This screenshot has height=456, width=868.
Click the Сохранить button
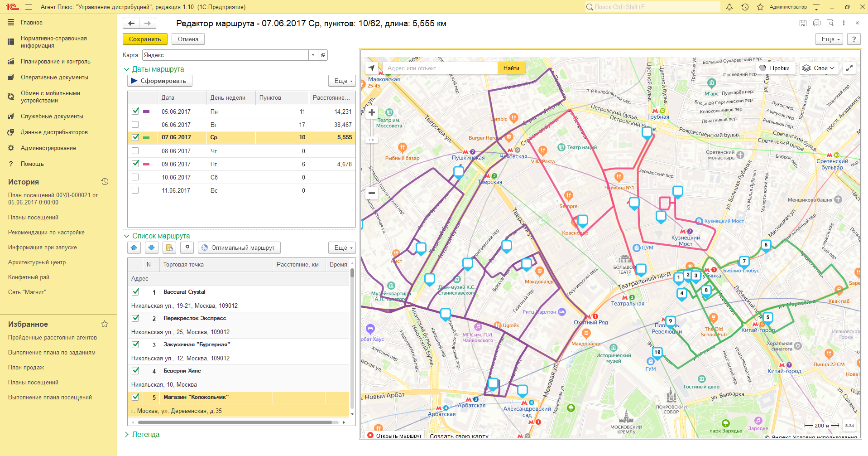click(x=145, y=39)
